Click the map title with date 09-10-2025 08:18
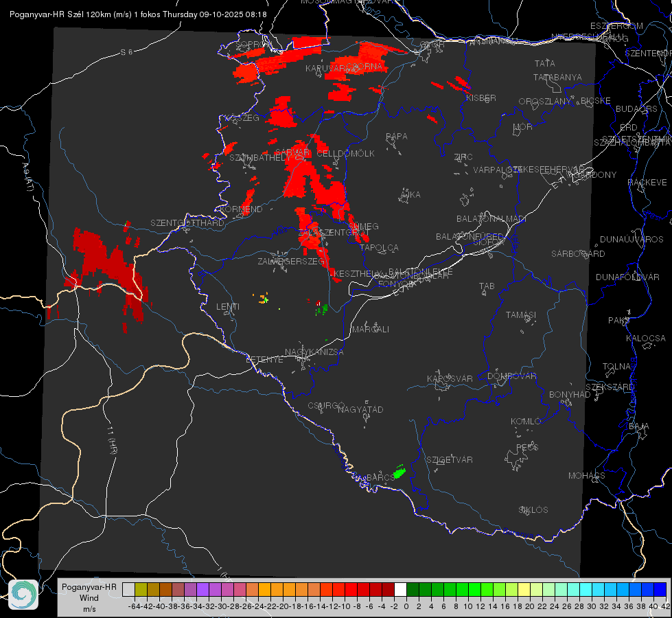This screenshot has width=672, height=618. [138, 14]
